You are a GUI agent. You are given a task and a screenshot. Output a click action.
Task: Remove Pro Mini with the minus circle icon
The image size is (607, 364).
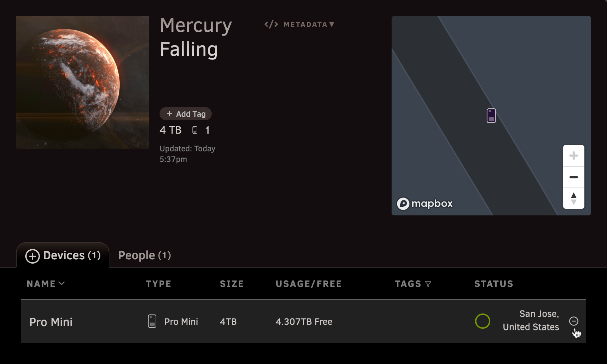point(573,321)
